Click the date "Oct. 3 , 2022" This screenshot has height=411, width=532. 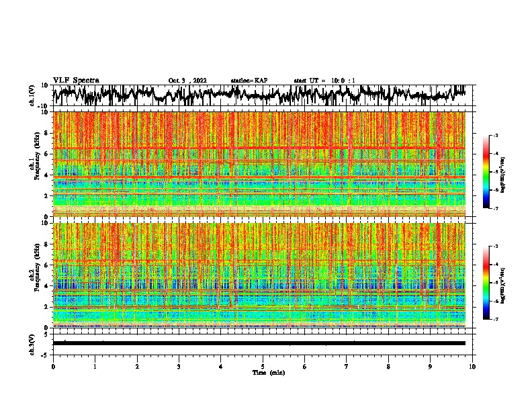(187, 81)
